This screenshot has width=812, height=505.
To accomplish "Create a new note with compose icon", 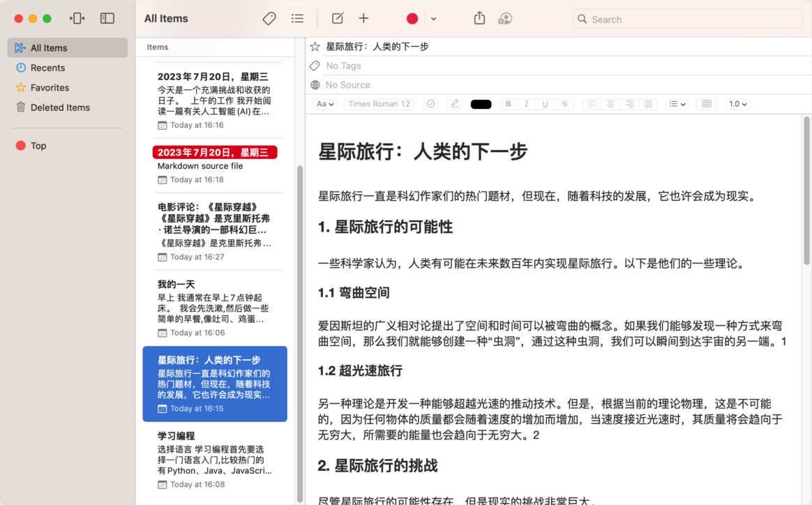I will (x=337, y=19).
